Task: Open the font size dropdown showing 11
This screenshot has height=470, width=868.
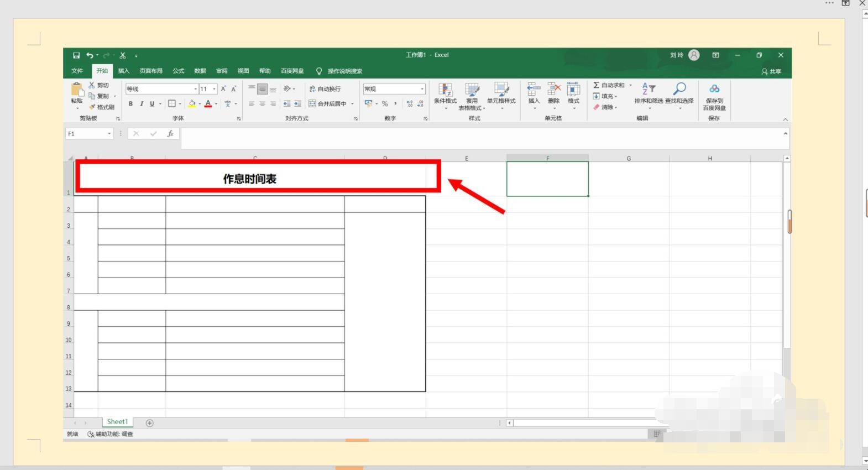Action: coord(214,89)
